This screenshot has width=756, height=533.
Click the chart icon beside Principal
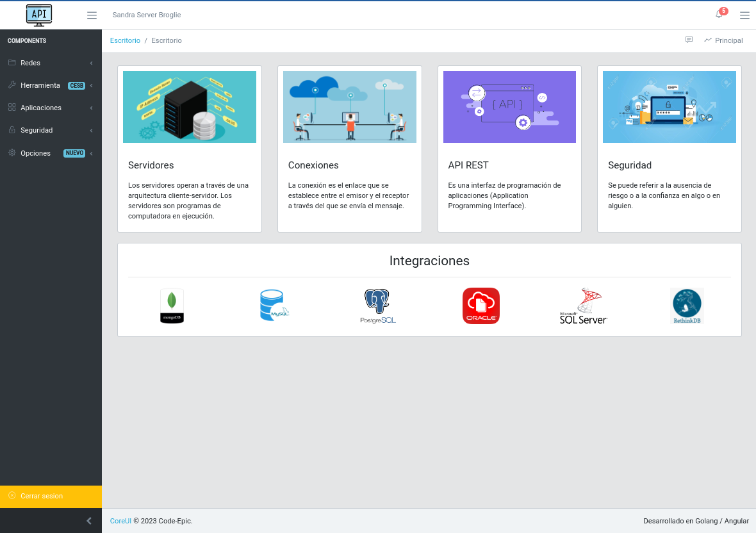point(708,40)
